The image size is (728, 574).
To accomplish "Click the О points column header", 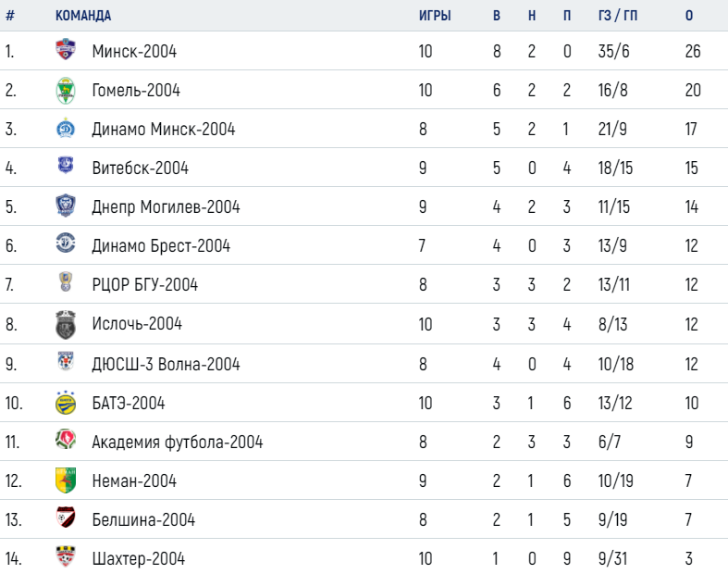I will tap(689, 16).
